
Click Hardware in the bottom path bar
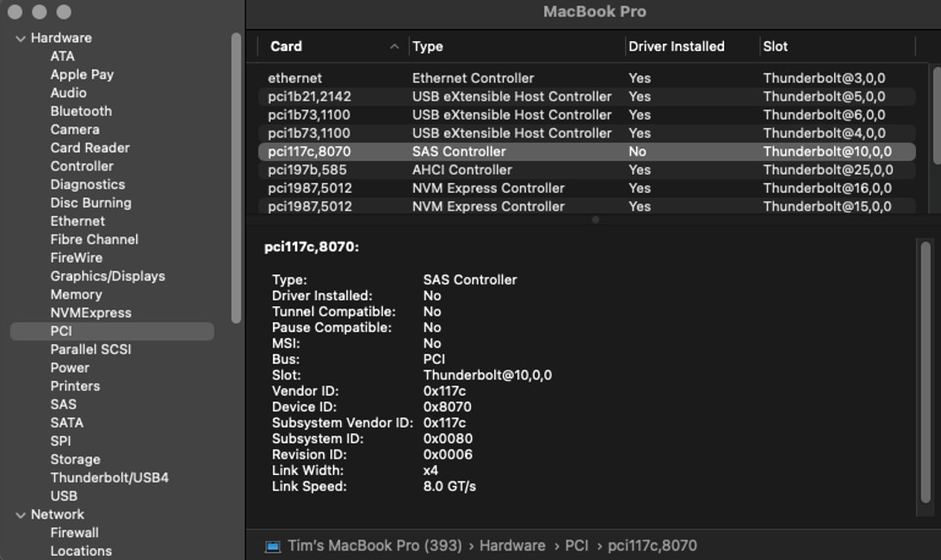pyautogui.click(x=512, y=546)
